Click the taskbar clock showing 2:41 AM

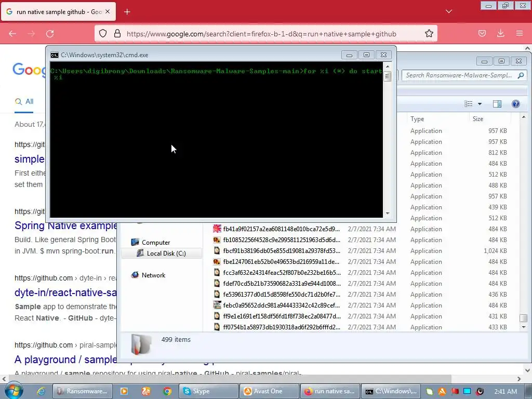coord(506,391)
